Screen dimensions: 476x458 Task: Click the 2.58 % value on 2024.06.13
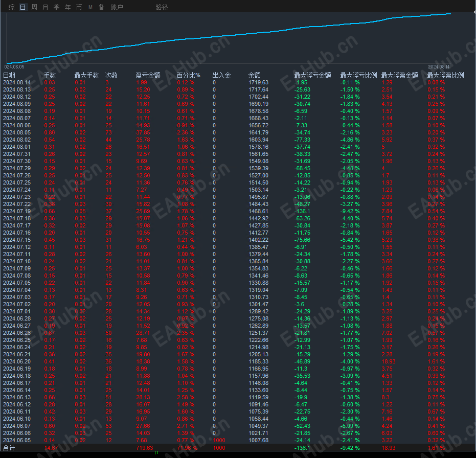186,397
